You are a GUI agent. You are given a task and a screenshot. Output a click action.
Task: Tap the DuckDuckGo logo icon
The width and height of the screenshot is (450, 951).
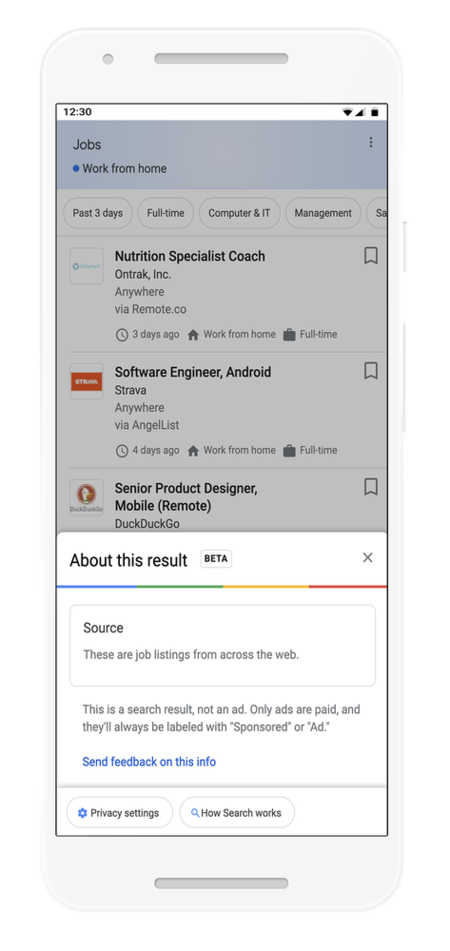(x=87, y=497)
